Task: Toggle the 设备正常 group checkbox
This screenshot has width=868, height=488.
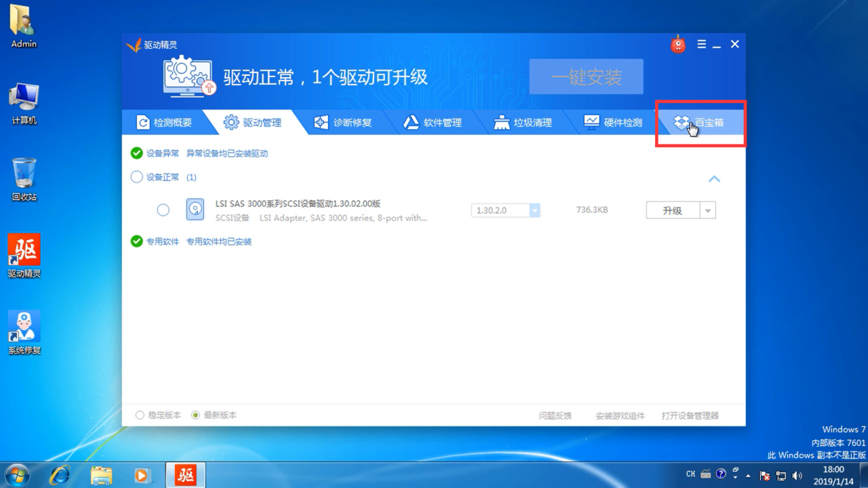Action: coord(136,177)
